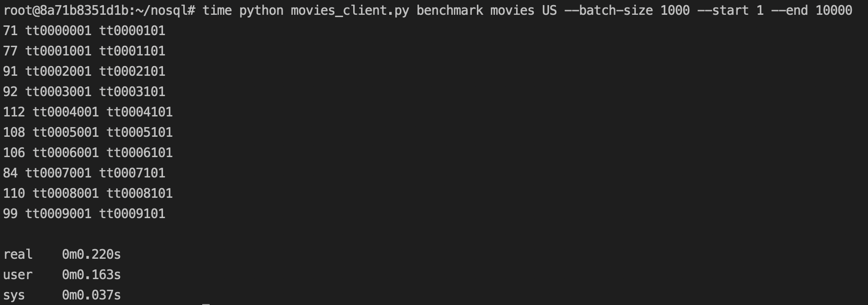Click the ID tt0006001 in the output
The width and height of the screenshot is (868, 305).
66,152
